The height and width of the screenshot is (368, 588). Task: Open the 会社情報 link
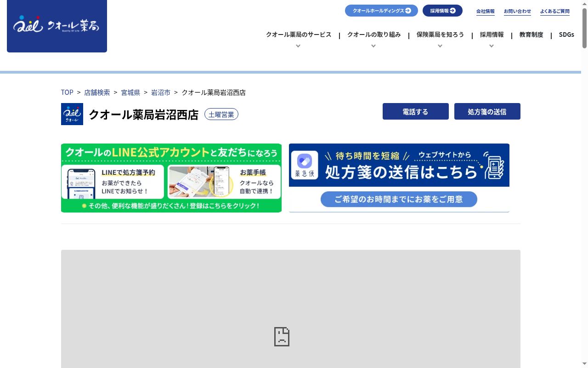point(486,11)
